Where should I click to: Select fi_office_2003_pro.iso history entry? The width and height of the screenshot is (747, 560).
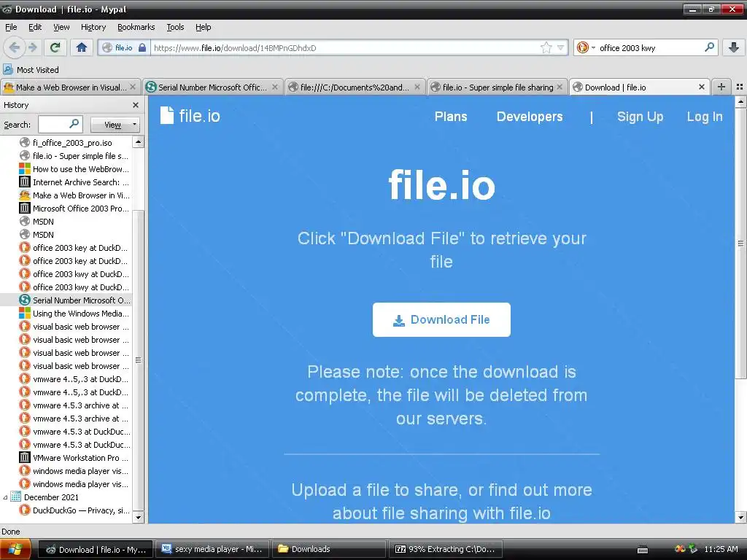coord(72,142)
